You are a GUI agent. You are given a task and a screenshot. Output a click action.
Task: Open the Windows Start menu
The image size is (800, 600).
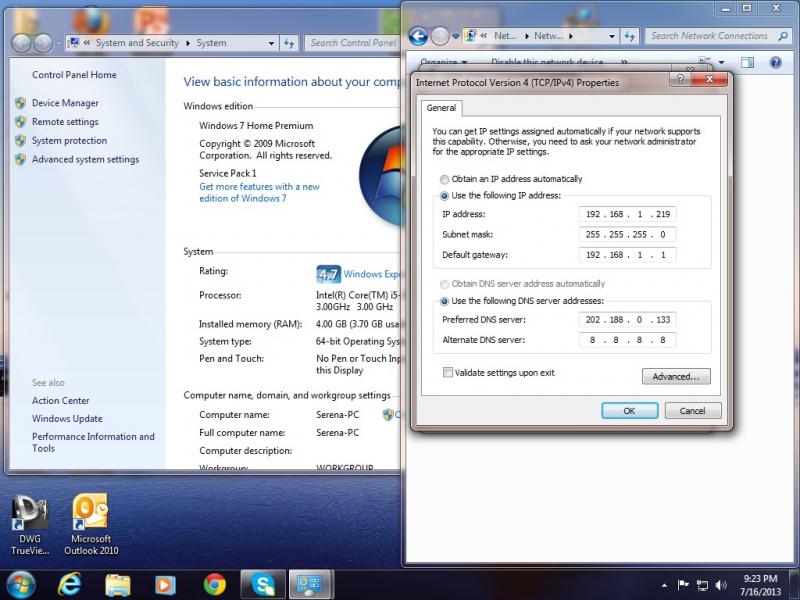tap(20, 585)
